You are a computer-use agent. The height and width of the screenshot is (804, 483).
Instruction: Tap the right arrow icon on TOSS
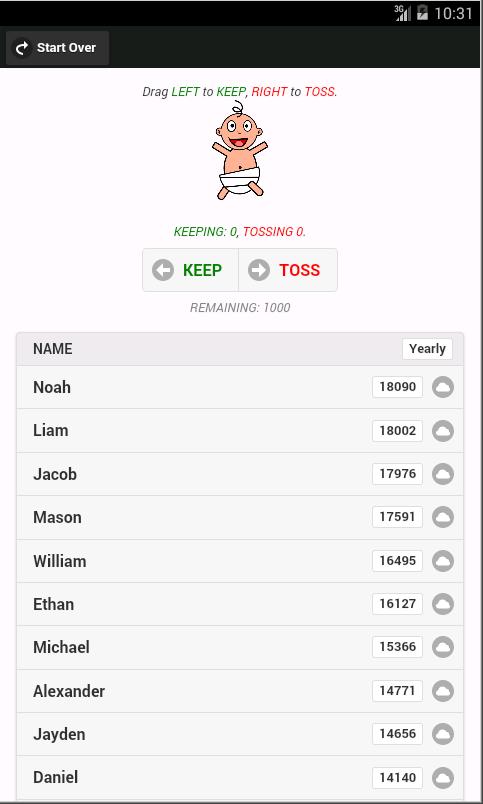pos(259,270)
